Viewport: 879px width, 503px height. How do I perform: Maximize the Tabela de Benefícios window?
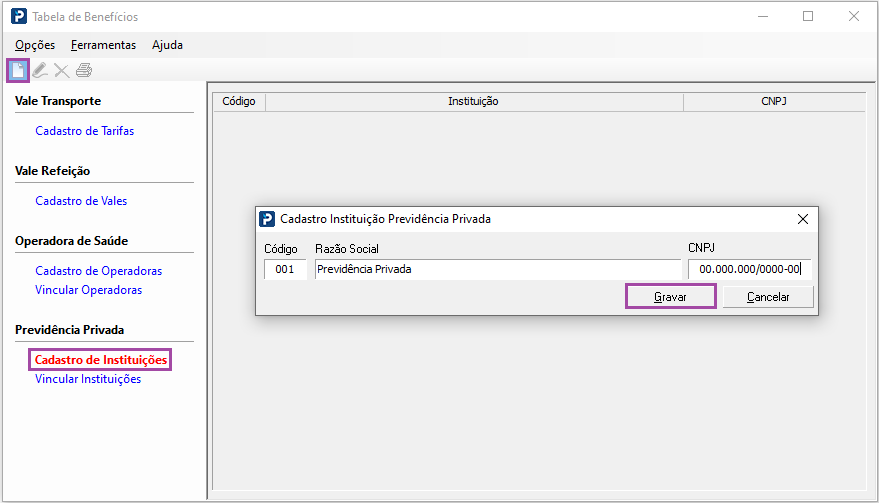click(808, 17)
